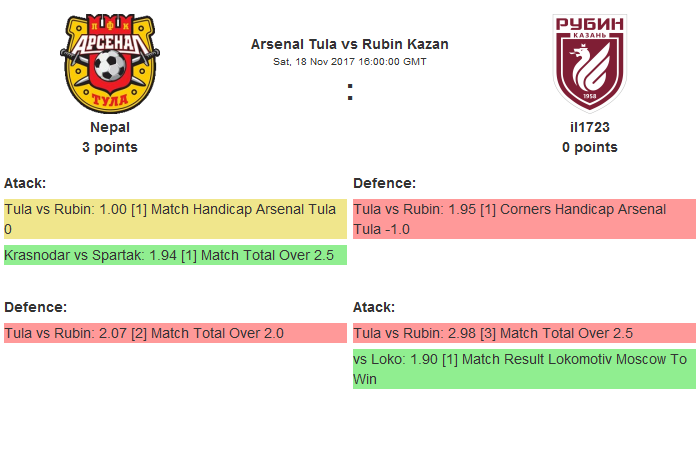Click the soccer ball inside Arsenal crest
The image size is (700, 460).
pos(110,68)
